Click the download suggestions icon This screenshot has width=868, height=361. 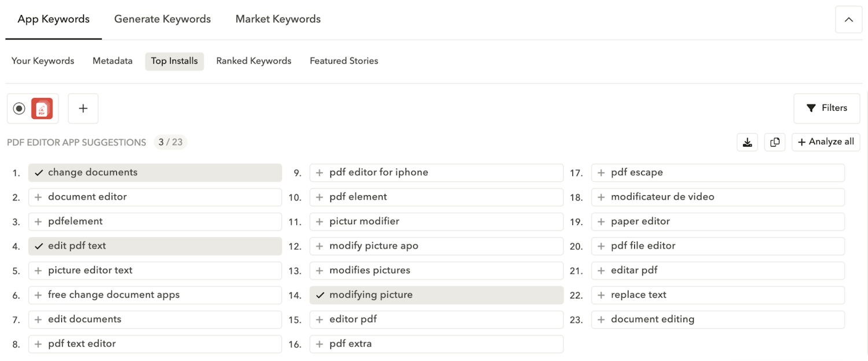click(747, 142)
